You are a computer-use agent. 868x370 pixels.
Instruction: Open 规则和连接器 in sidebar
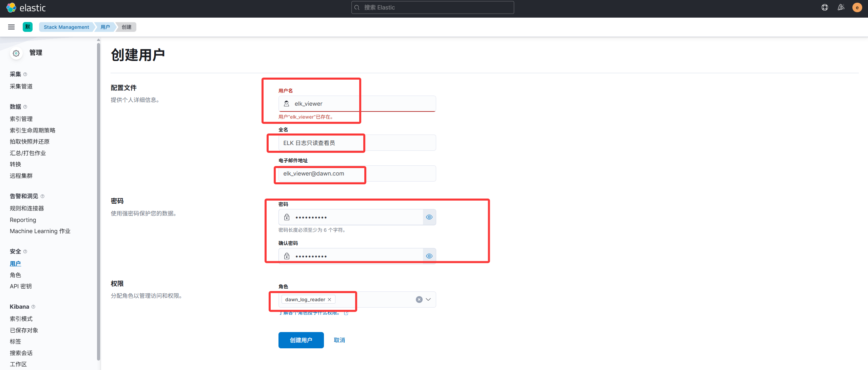pos(27,208)
